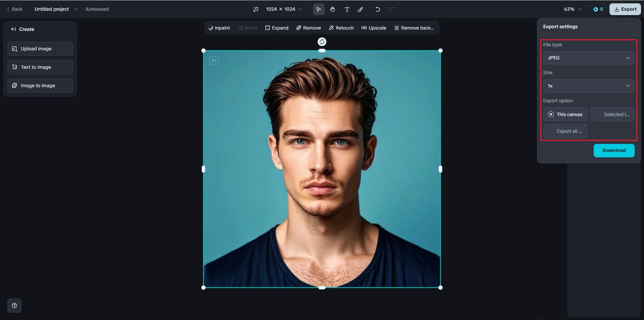Click the Upload image icon
The image size is (644, 320).
15,49
